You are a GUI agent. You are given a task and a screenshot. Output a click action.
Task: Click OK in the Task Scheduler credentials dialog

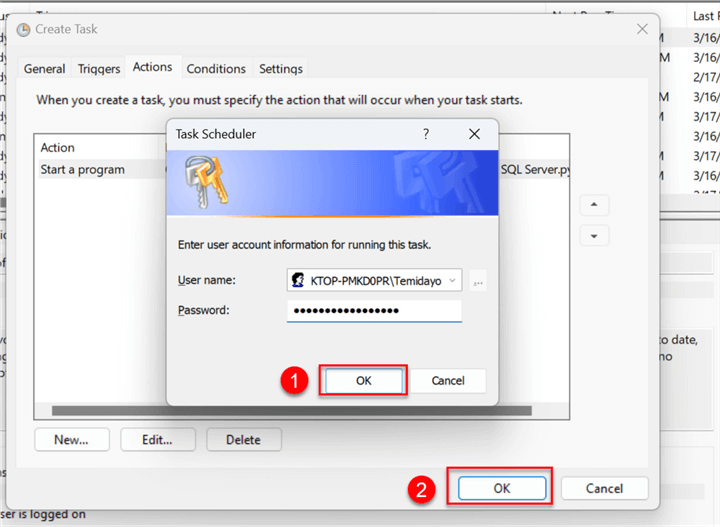click(x=363, y=381)
